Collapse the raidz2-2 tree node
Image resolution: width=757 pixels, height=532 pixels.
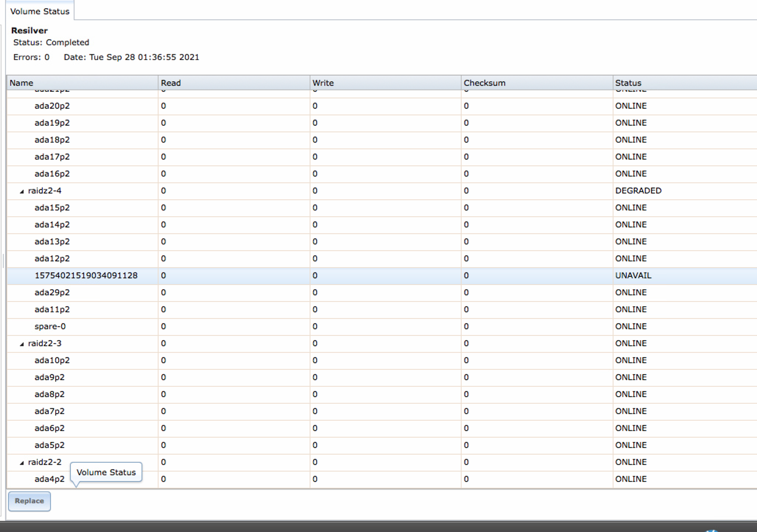pyautogui.click(x=22, y=463)
